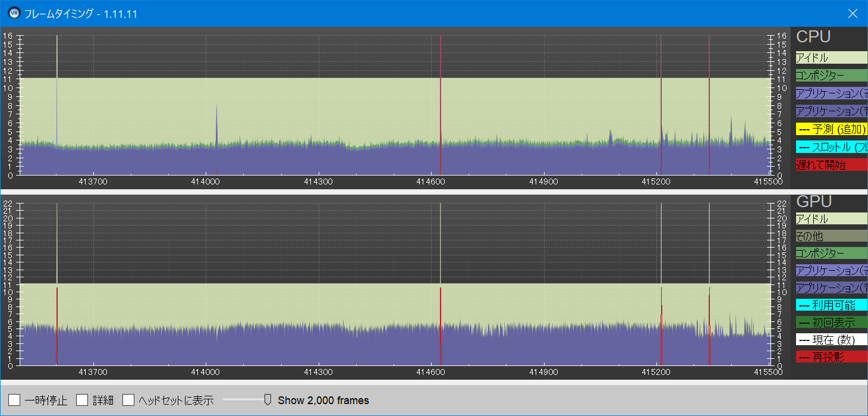This screenshot has width=868, height=416.
Task: Click the yellow 予測 (追加) legend item
Action: (831, 129)
